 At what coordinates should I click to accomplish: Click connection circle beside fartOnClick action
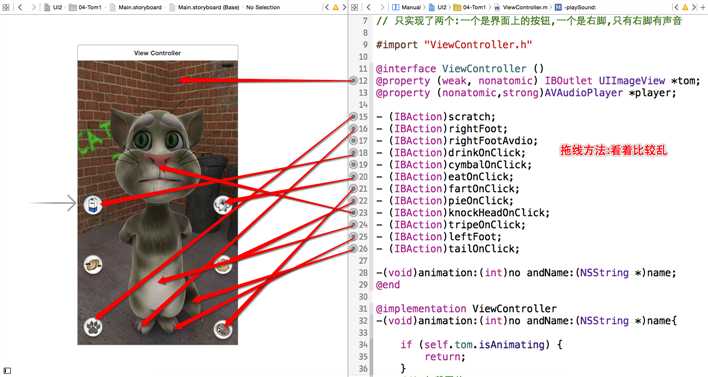(354, 189)
